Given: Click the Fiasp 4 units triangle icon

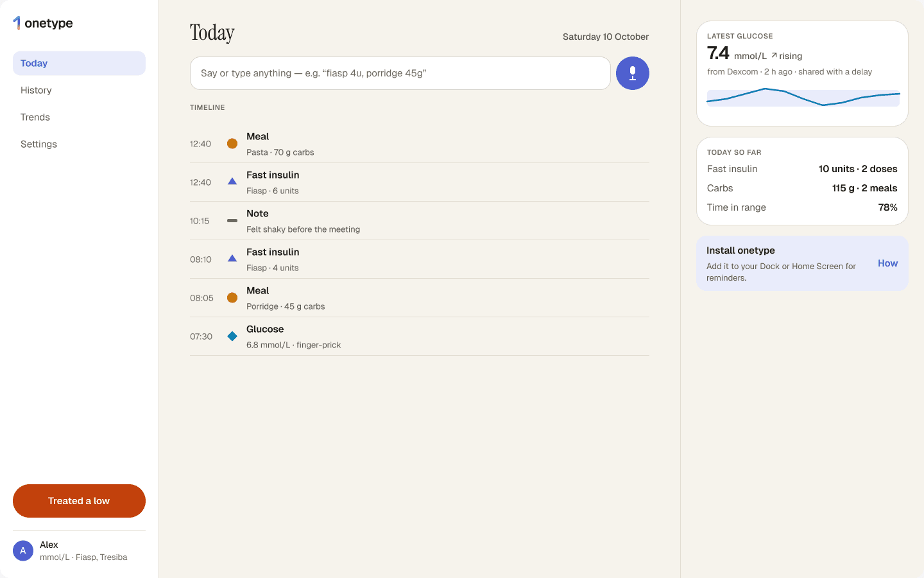Looking at the screenshot, I should (232, 259).
